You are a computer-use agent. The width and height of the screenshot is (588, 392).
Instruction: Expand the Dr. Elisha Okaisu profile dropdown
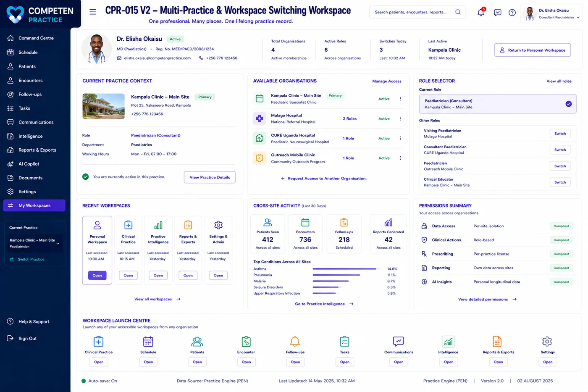(x=578, y=17)
